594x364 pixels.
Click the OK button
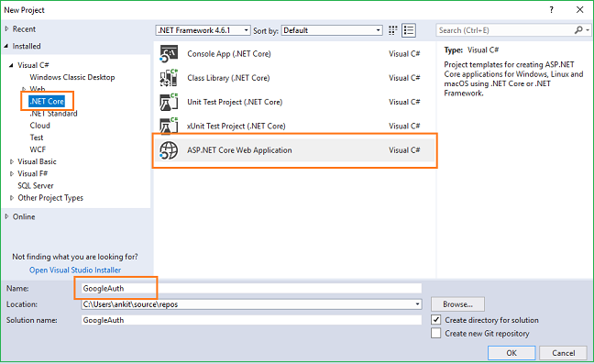point(511,353)
